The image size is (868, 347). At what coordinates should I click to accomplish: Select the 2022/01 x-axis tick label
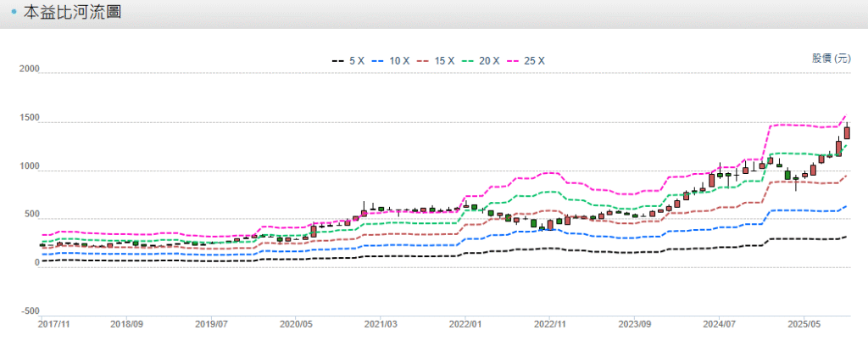click(465, 324)
